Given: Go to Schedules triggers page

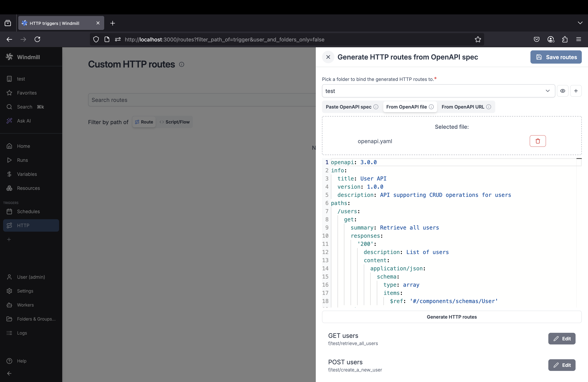Looking at the screenshot, I should [28, 211].
